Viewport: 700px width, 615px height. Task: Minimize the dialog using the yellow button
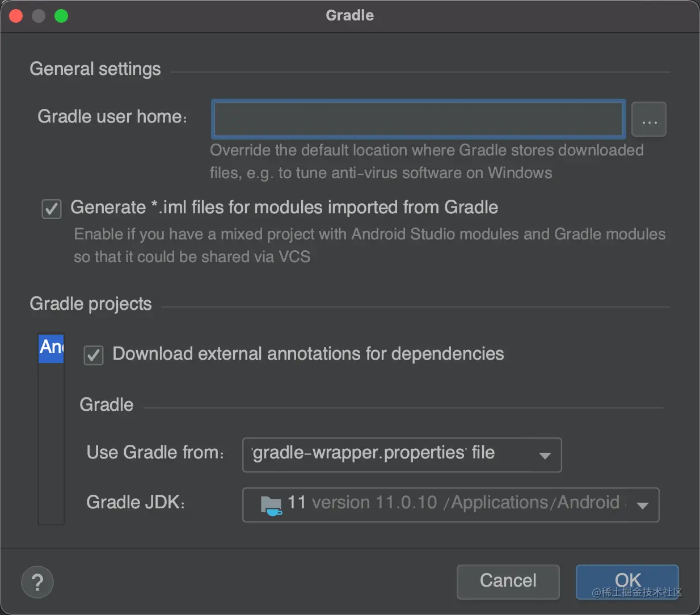[x=39, y=16]
